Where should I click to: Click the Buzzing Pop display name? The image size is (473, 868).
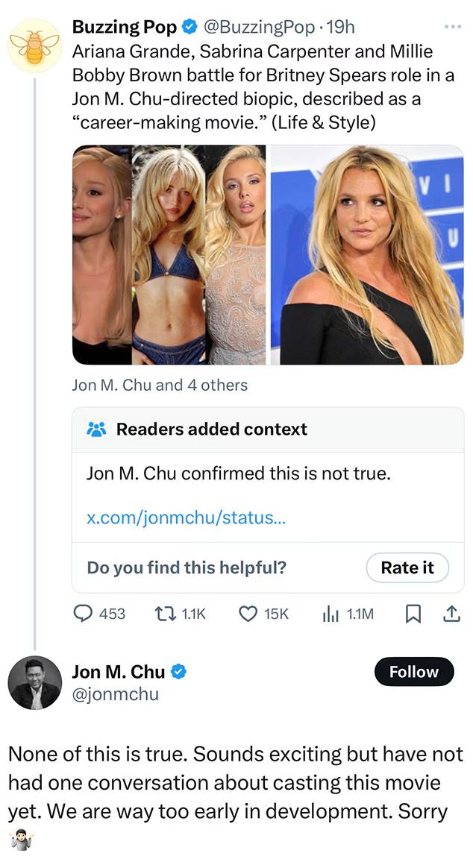(x=124, y=27)
